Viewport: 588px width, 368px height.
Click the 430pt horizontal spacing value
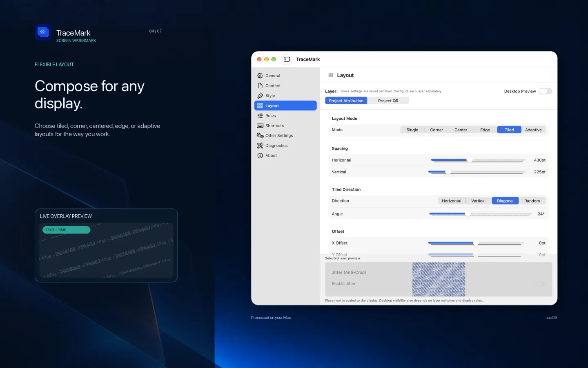click(x=539, y=160)
